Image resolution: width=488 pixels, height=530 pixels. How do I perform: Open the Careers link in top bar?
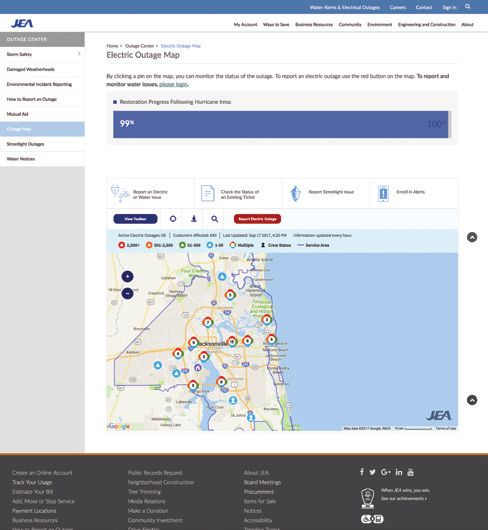[397, 7]
